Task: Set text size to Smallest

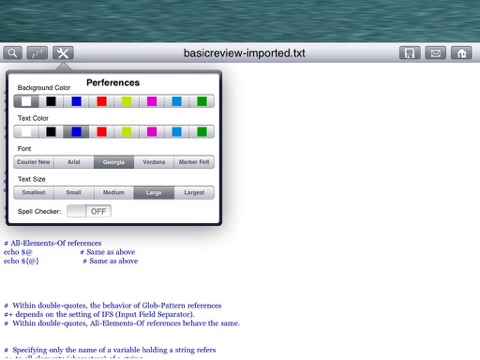Action: pyautogui.click(x=33, y=192)
